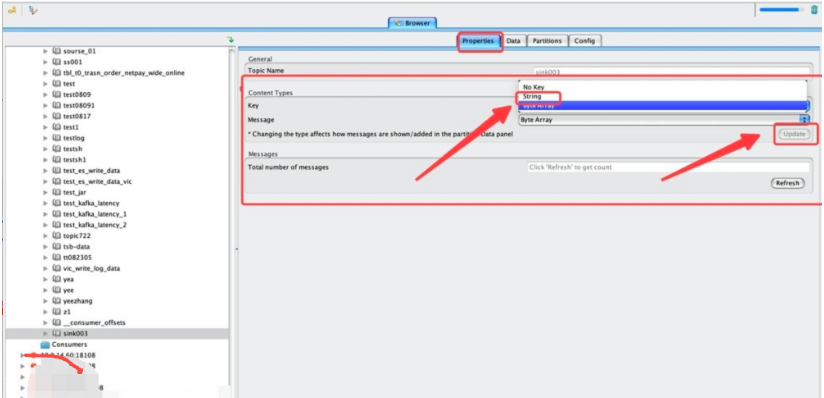Click the topic icon beside tbl_t0_trasn_order_netpay_wide_online

coord(57,73)
